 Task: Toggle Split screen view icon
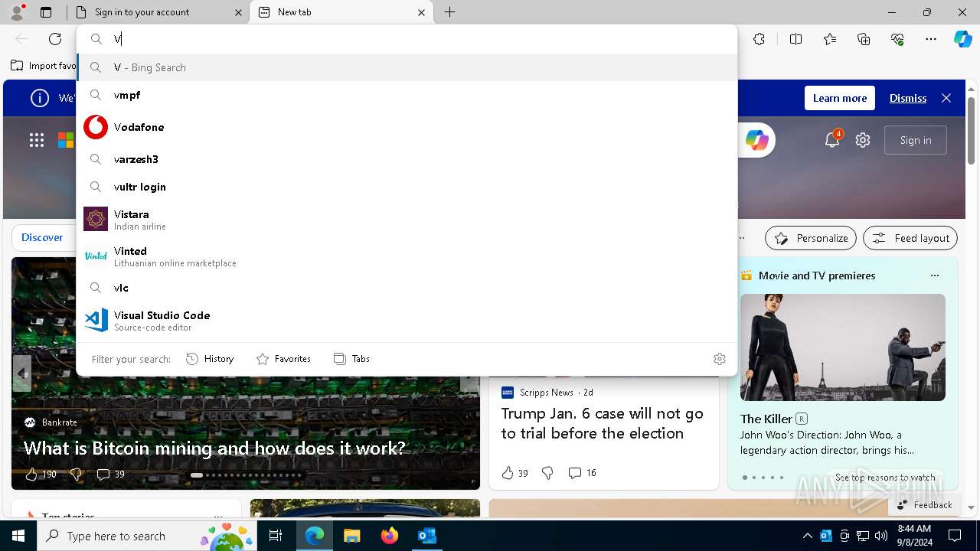[795, 39]
